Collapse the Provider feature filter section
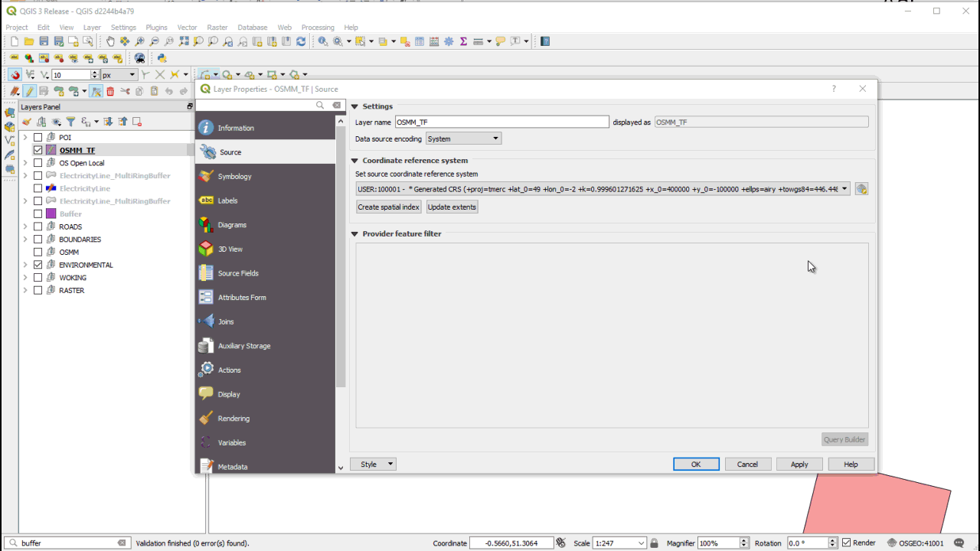The height and width of the screenshot is (551, 980). (354, 234)
